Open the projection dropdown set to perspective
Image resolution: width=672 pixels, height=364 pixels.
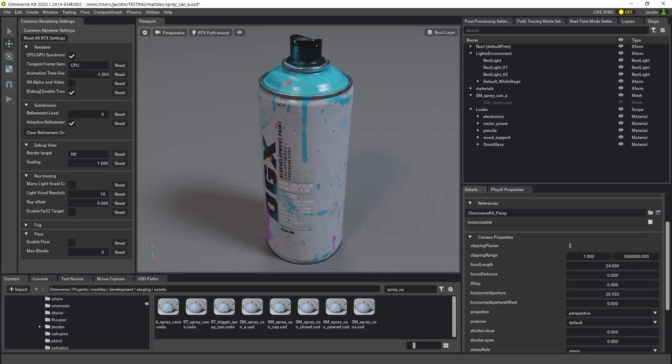613,313
